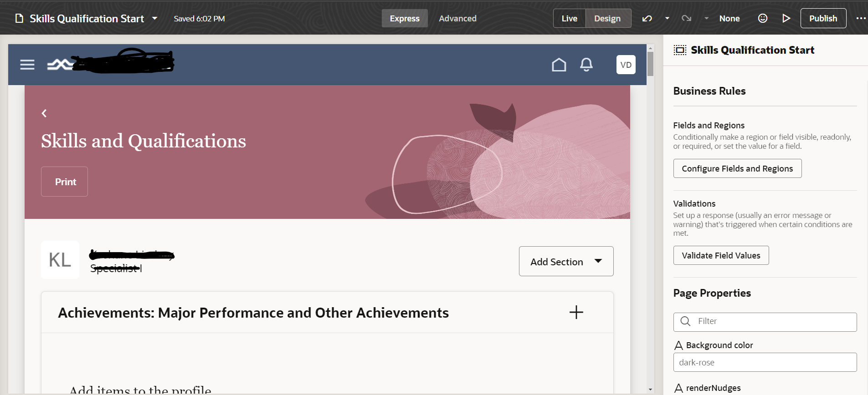The width and height of the screenshot is (868, 395).
Task: Click Validate Field Values button
Action: coord(721,255)
